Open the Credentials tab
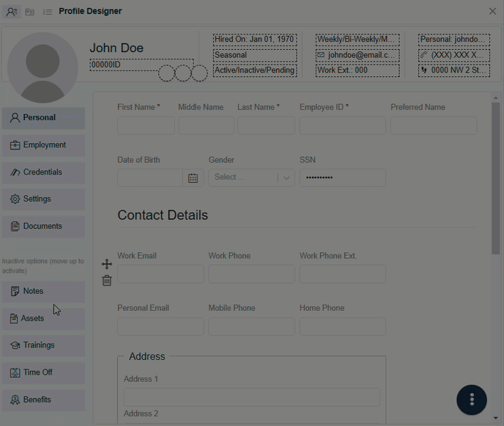This screenshot has width=504, height=426. [43, 172]
